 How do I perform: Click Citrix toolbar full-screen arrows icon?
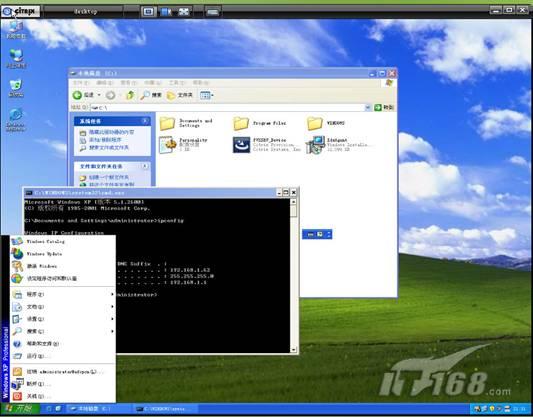[184, 12]
